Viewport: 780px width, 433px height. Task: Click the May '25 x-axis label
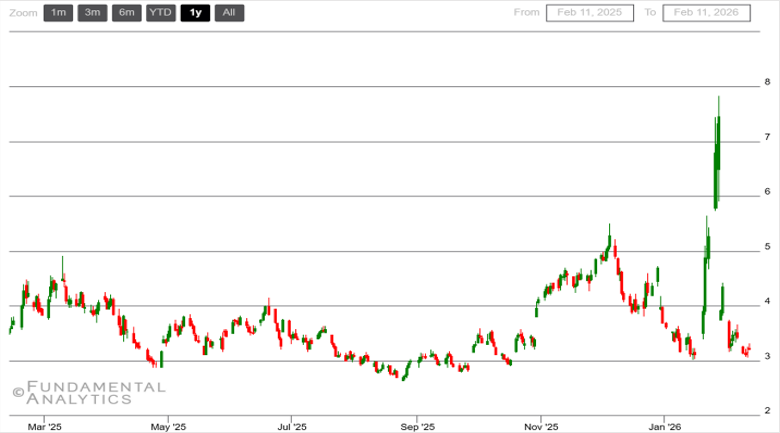[168, 424]
